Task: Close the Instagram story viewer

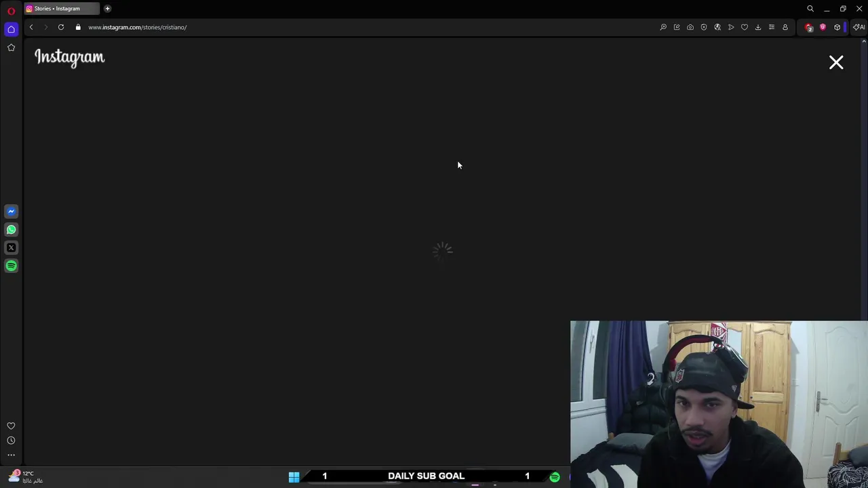Action: (x=836, y=62)
